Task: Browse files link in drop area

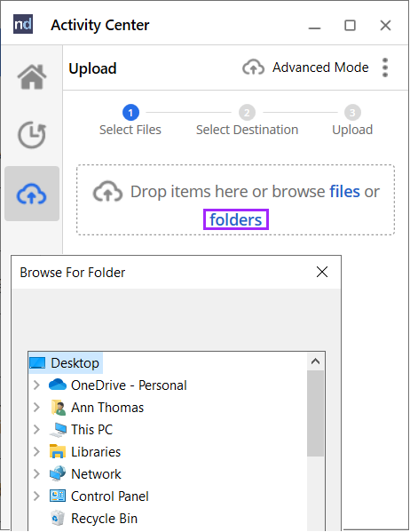Action: click(344, 191)
